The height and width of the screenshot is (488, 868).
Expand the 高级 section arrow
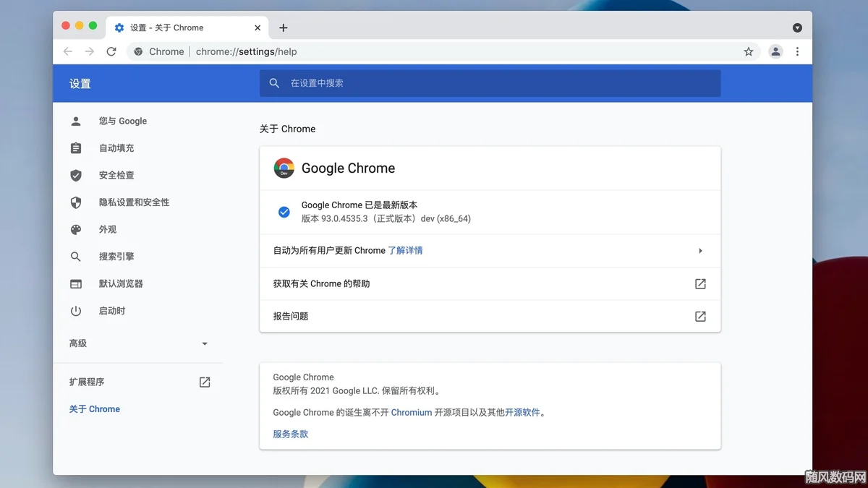tap(205, 343)
